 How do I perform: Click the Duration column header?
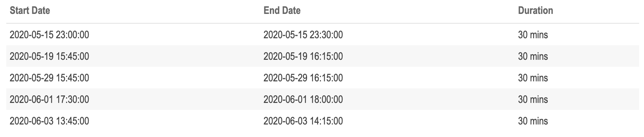point(536,10)
